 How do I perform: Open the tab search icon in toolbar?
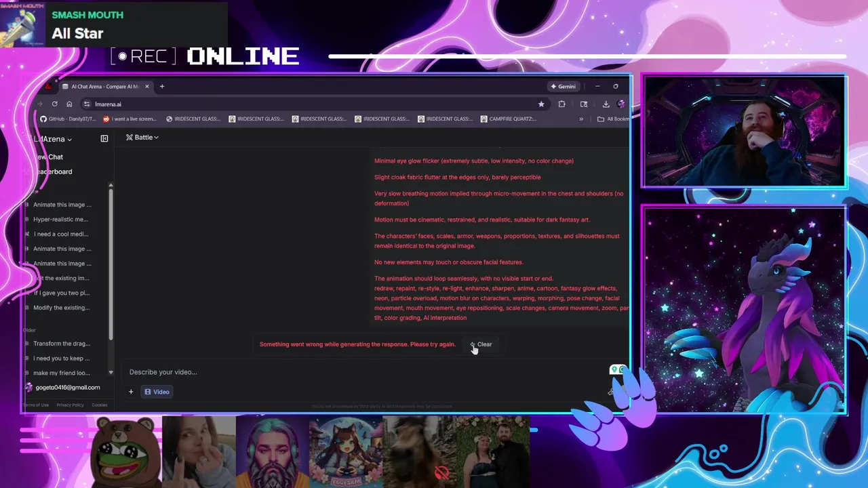tap(584, 104)
